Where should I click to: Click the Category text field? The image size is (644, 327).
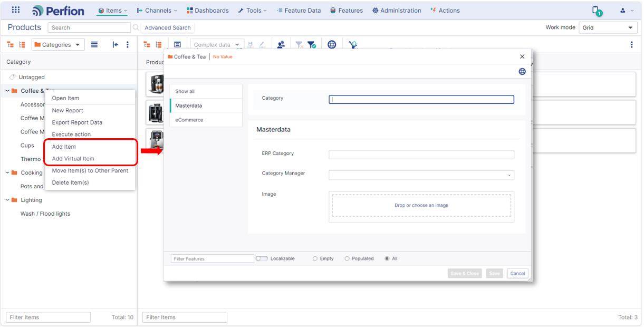click(x=421, y=99)
